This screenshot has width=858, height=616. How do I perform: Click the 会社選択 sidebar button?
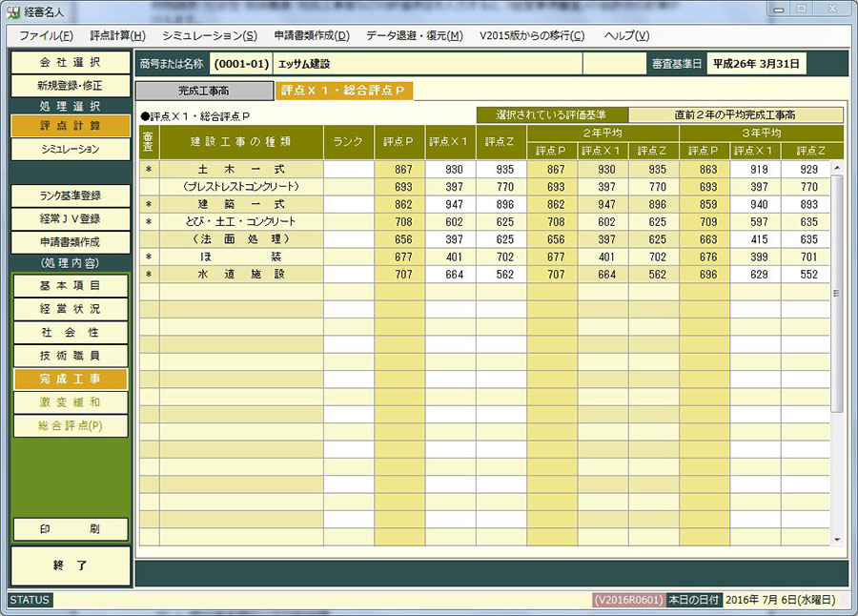(x=71, y=62)
